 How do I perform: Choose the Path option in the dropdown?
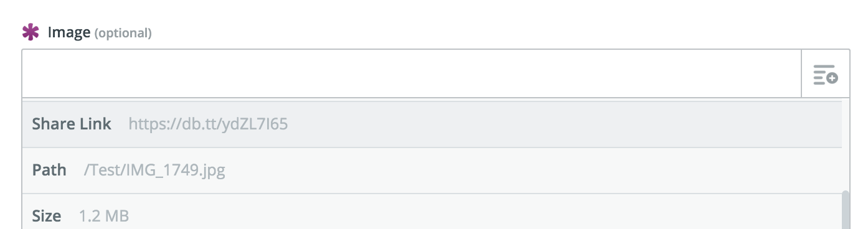432,171
